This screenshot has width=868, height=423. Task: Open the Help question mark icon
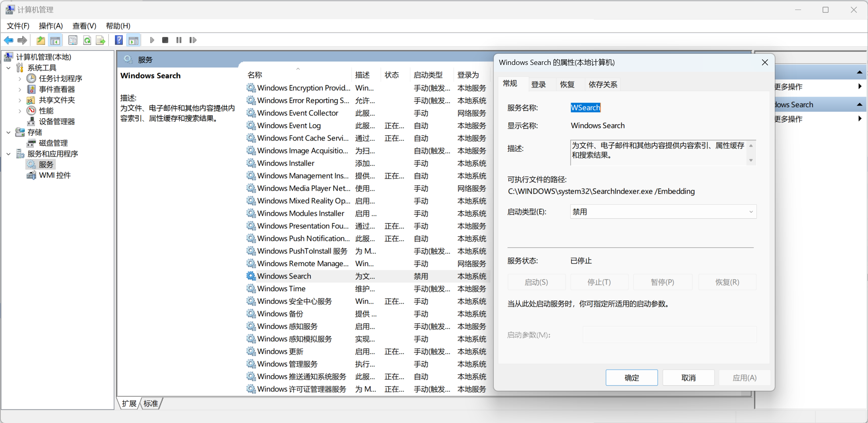tap(119, 40)
